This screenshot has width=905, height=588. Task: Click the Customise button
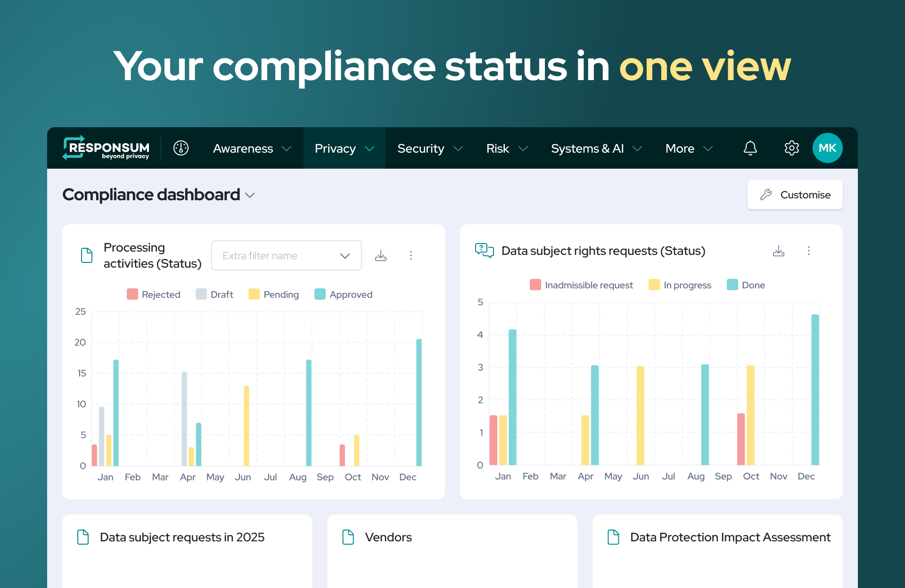click(x=795, y=195)
